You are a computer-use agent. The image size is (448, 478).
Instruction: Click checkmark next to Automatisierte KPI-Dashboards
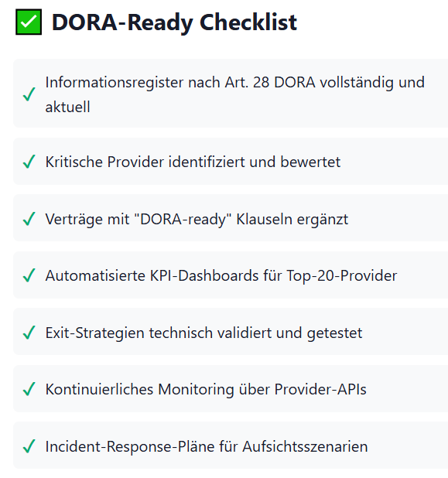click(x=29, y=275)
